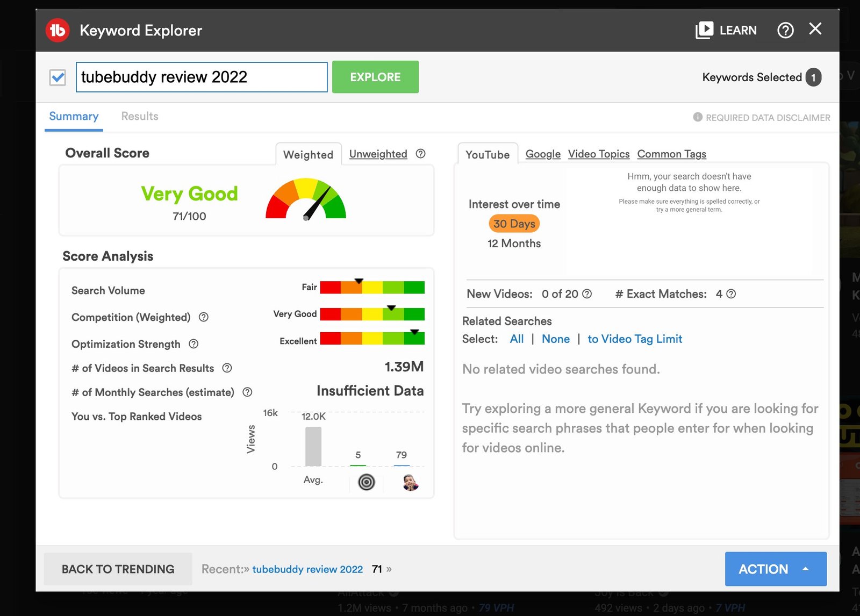Open the help question mark icon in header

point(785,30)
